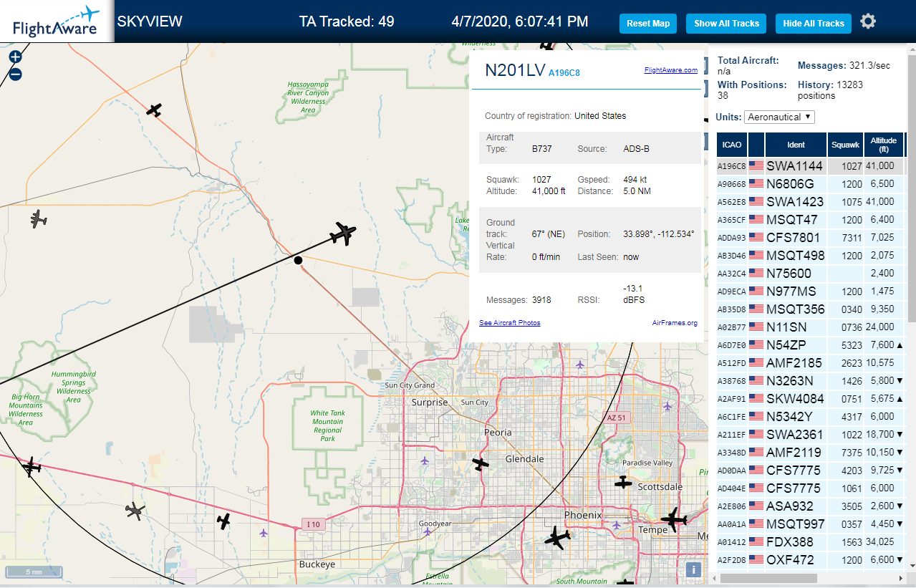Select the large aircraft south of Phoenix
The width and height of the screenshot is (916, 588).
point(557,537)
